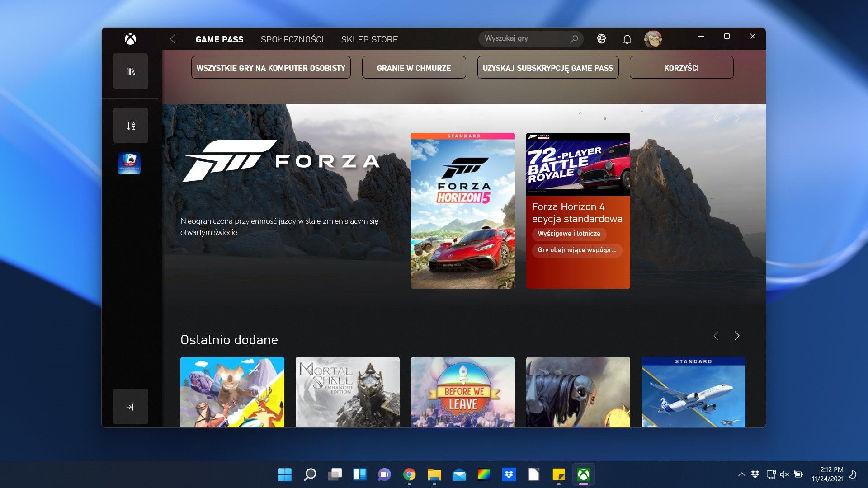Click the A-Z sort icon
This screenshot has width=868, height=488.
point(131,126)
